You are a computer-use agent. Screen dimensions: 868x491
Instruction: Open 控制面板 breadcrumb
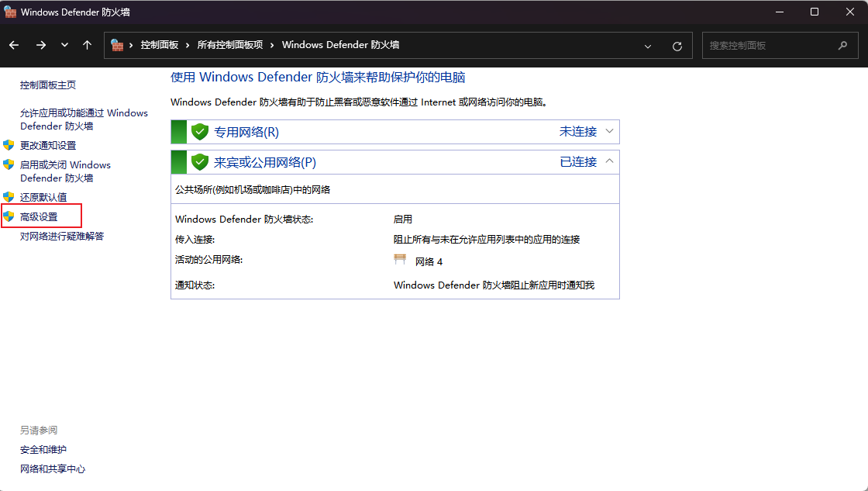point(160,45)
